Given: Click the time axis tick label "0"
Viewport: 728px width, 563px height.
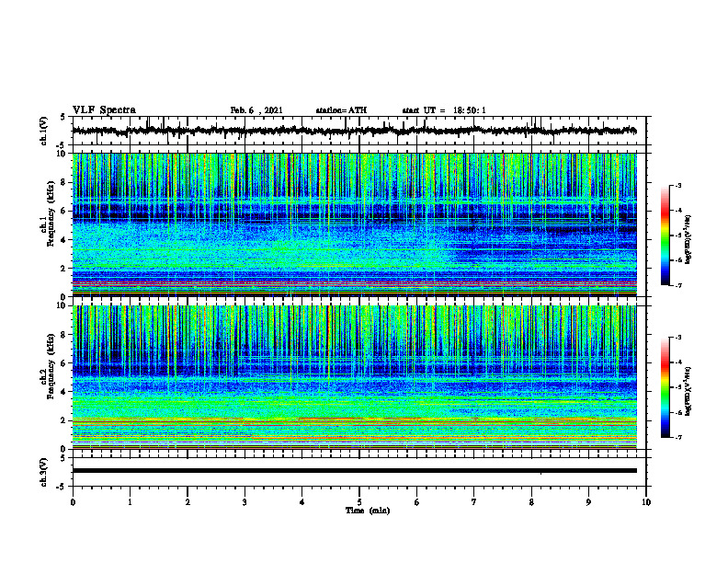Looking at the screenshot, I should coord(73,502).
